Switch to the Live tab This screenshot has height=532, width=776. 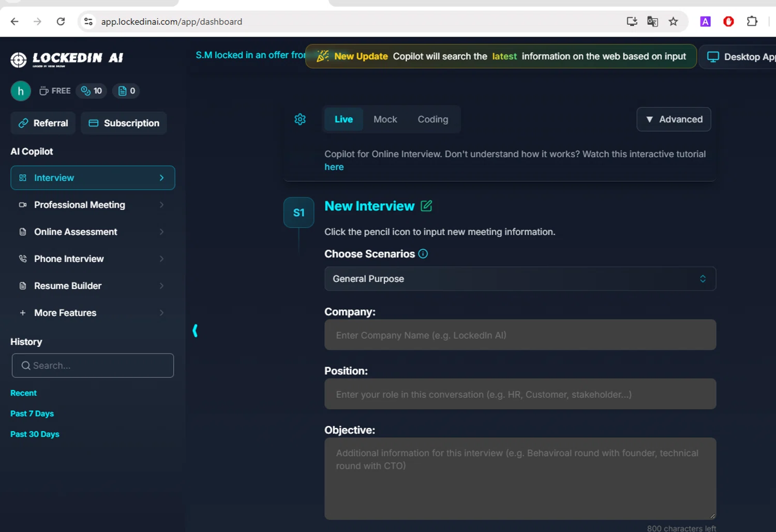[344, 119]
